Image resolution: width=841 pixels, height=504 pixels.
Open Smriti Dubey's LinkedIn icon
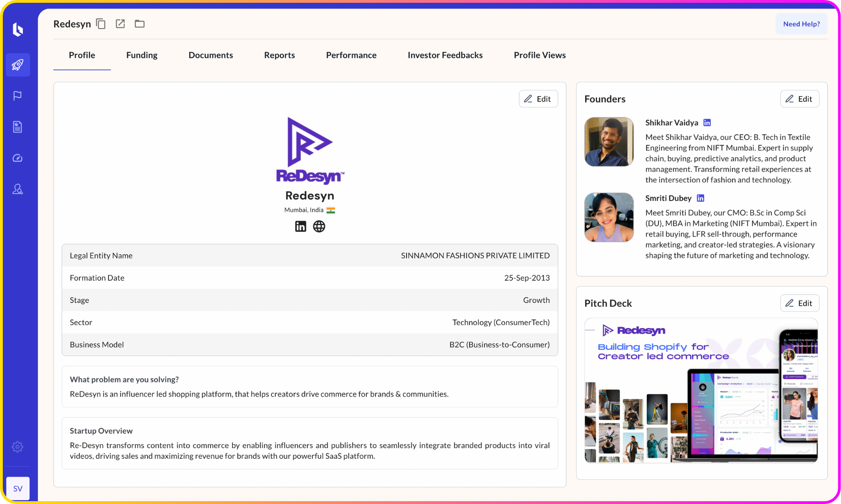tap(700, 198)
